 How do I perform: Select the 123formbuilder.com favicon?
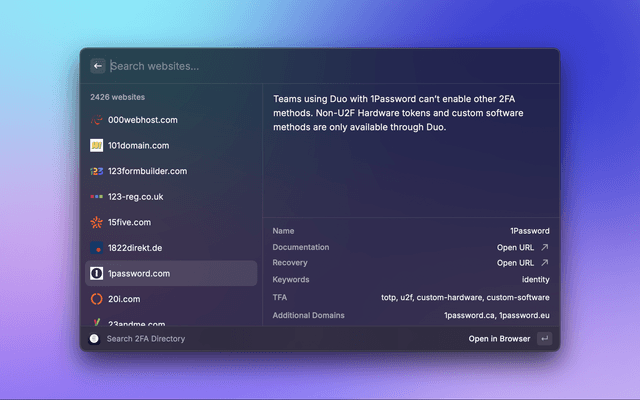[x=96, y=171]
